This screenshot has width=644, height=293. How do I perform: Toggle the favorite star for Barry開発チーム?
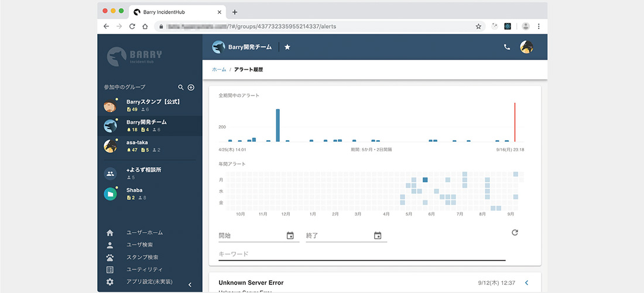pyautogui.click(x=287, y=47)
